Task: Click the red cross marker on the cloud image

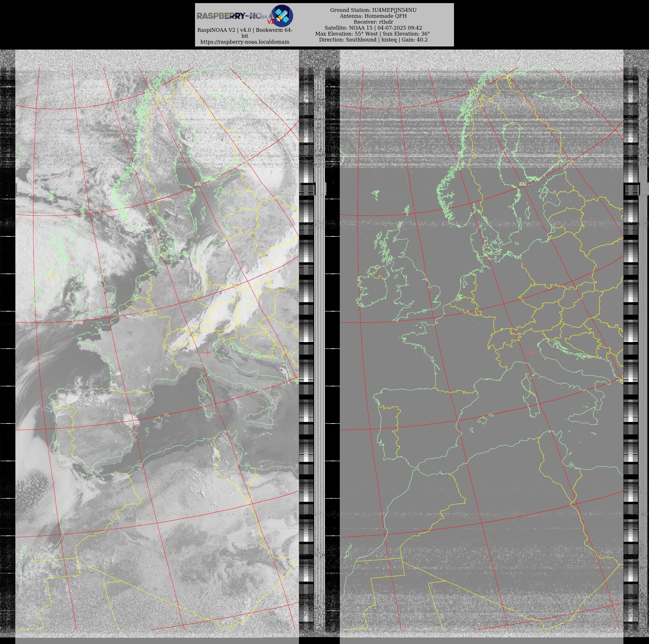Action: (x=207, y=352)
